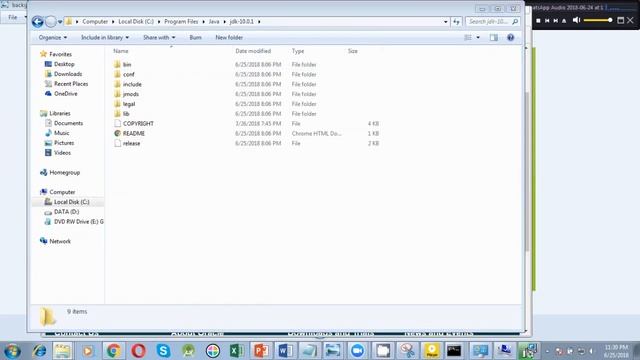
Task: Select Libraries in navigation pane
Action: [60, 113]
